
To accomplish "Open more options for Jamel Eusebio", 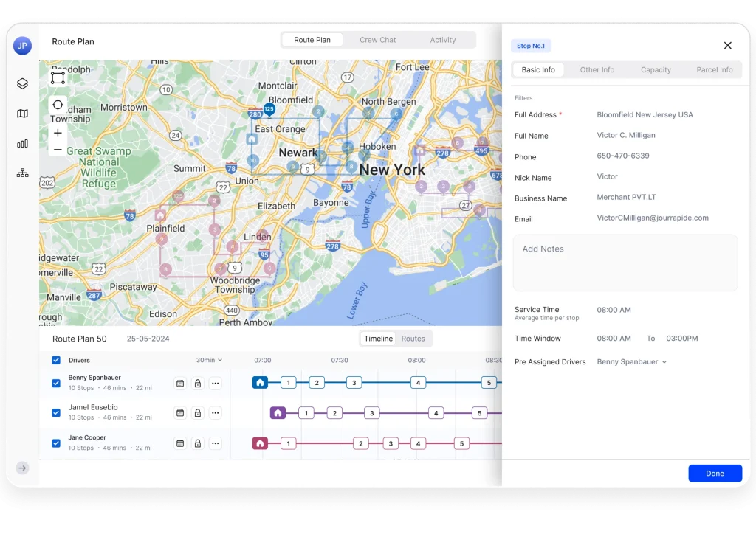I will click(216, 413).
